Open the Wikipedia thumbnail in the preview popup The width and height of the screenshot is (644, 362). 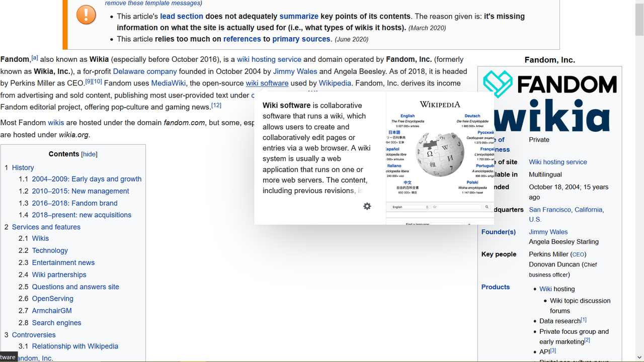(440, 158)
